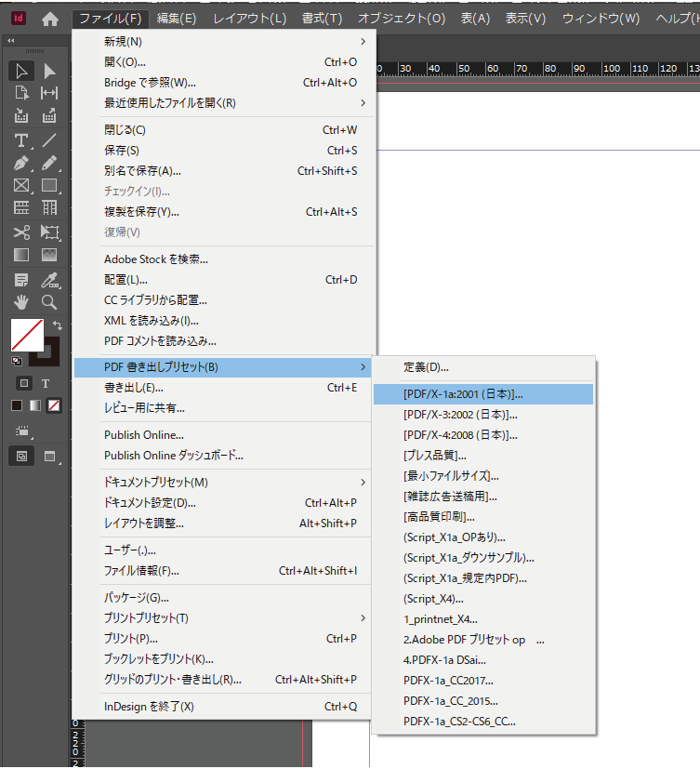Screen dimensions: 700x769
Task: Select the Selection tool arrow
Action: [21, 71]
